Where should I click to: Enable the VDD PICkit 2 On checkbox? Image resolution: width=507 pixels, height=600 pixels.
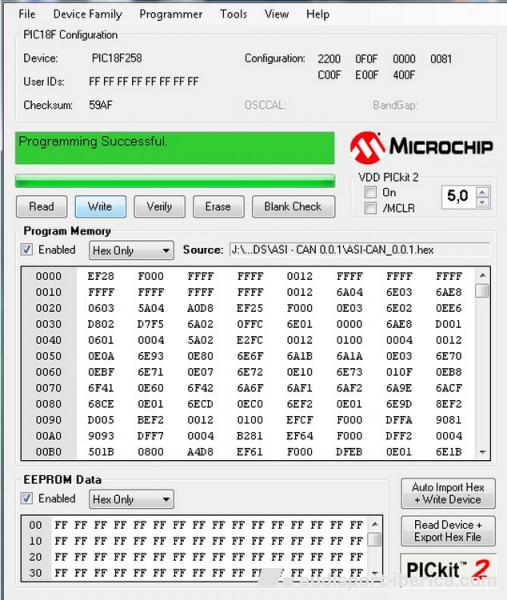(x=370, y=192)
